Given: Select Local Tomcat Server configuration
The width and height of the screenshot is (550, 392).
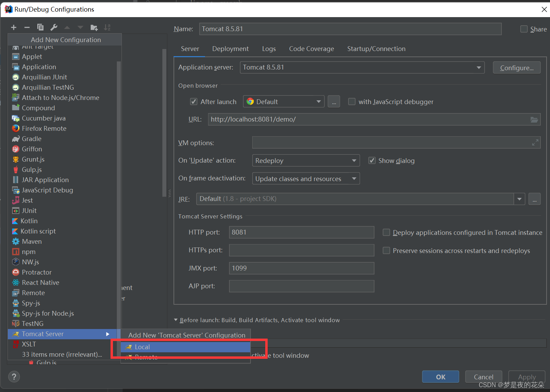Looking at the screenshot, I should click(x=186, y=347).
